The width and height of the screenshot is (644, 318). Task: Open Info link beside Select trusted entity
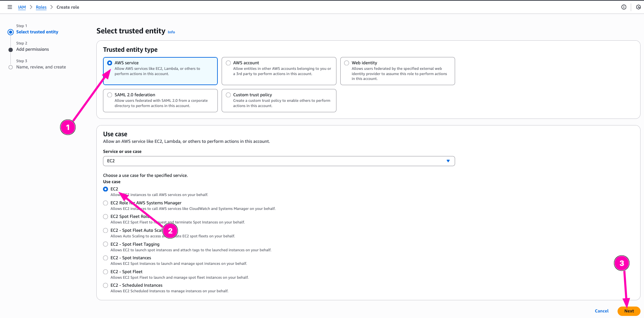coord(171,32)
